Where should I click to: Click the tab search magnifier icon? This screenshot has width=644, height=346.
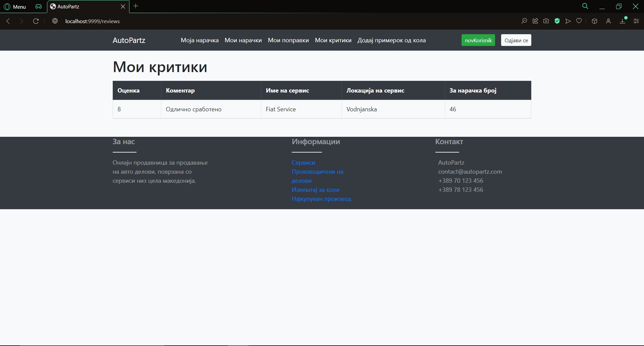click(585, 6)
